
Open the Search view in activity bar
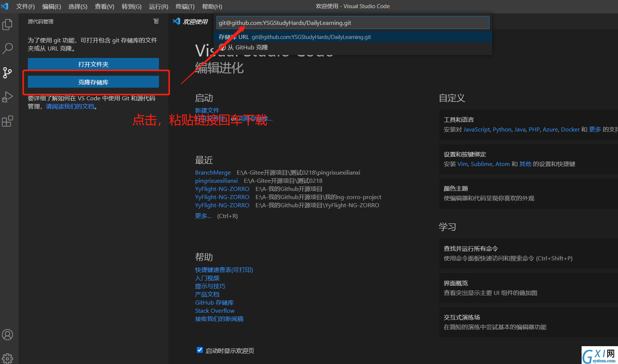click(7, 48)
